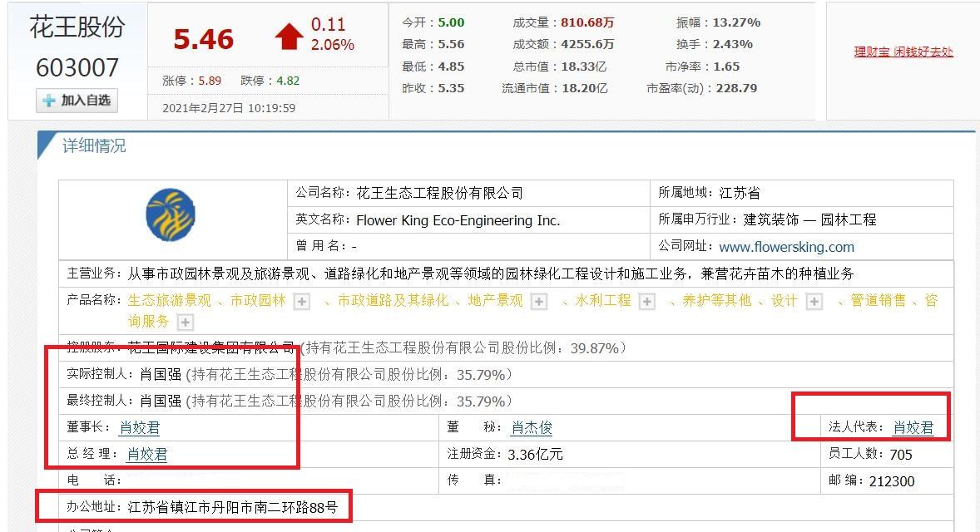
Task: Expand the plus icon after 地产景观
Action: pyautogui.click(x=538, y=302)
